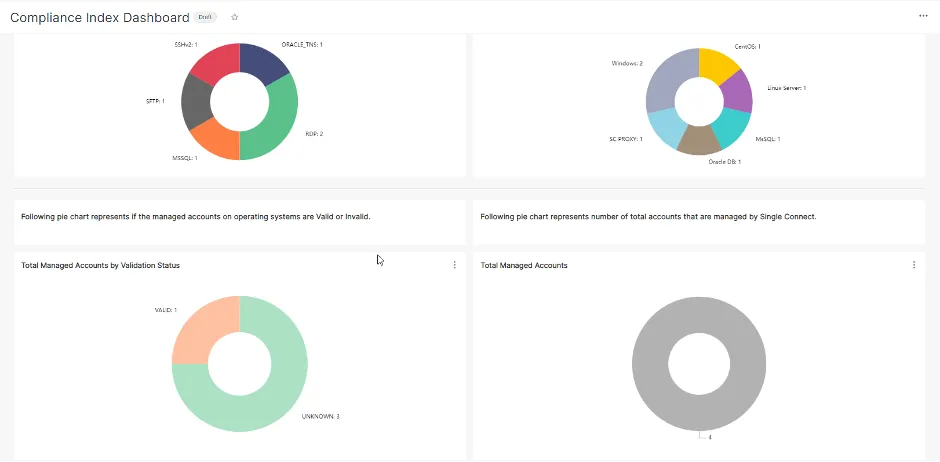This screenshot has width=940, height=462.
Task: Select the MsSQL teal pie slice
Action: (732, 129)
